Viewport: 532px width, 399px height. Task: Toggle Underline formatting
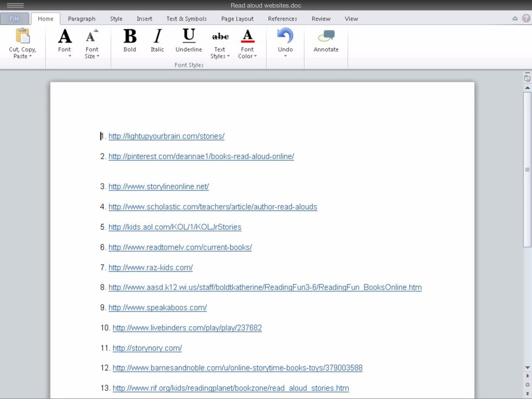188,37
